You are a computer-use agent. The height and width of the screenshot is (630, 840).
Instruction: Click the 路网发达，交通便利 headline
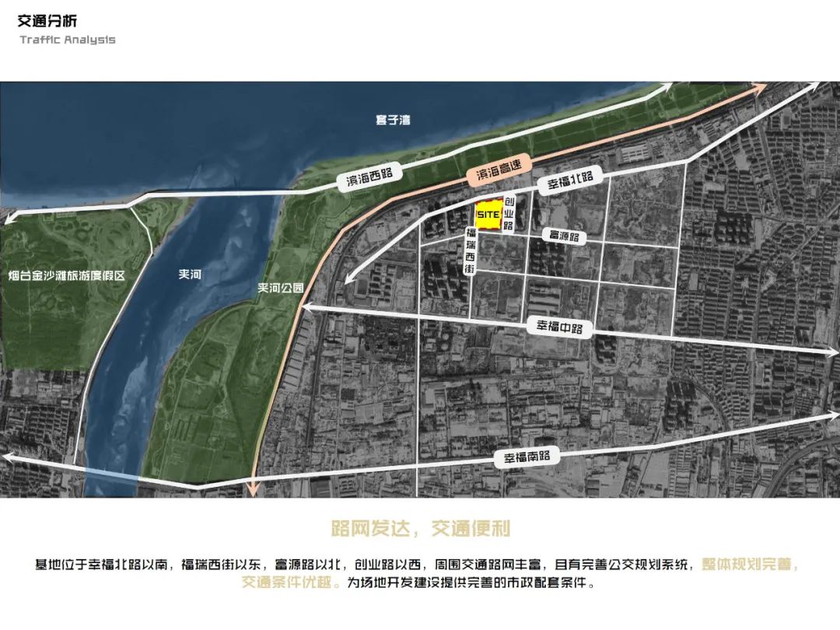coord(421,529)
